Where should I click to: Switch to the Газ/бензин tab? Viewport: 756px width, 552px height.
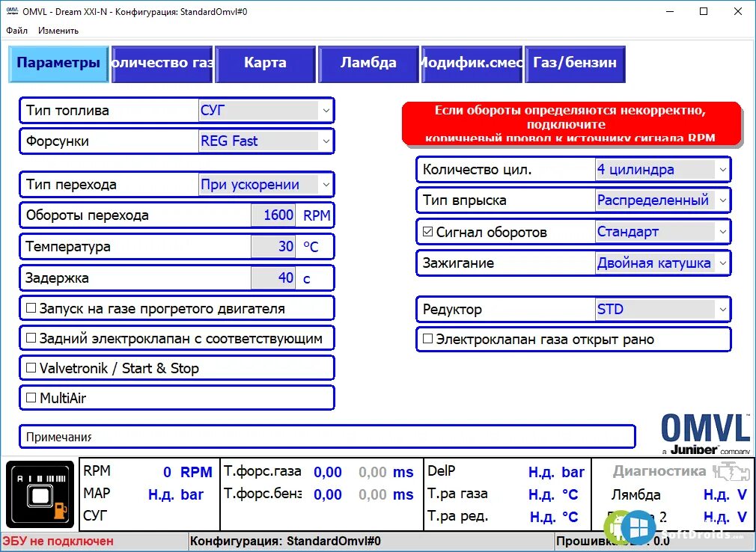click(575, 64)
